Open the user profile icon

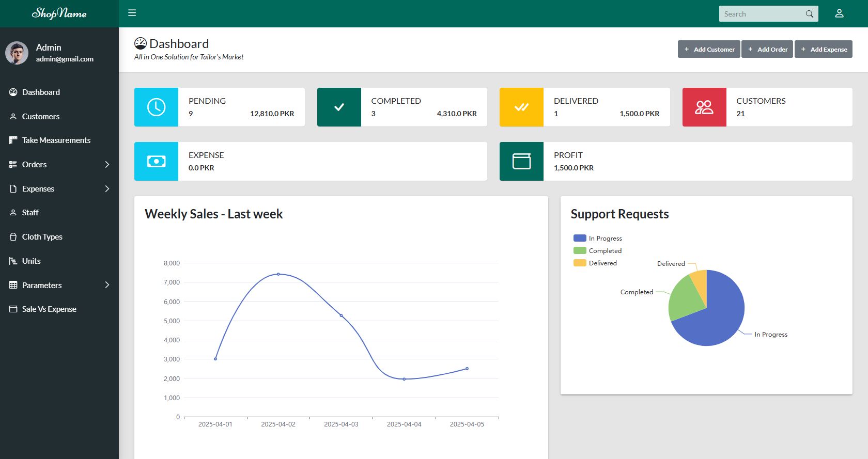pos(839,13)
